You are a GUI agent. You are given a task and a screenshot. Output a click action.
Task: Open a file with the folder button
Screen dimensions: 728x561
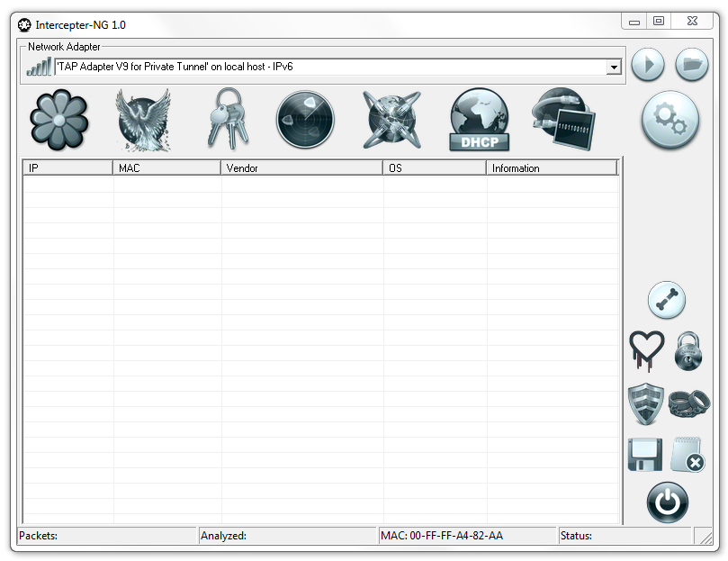pyautogui.click(x=691, y=65)
